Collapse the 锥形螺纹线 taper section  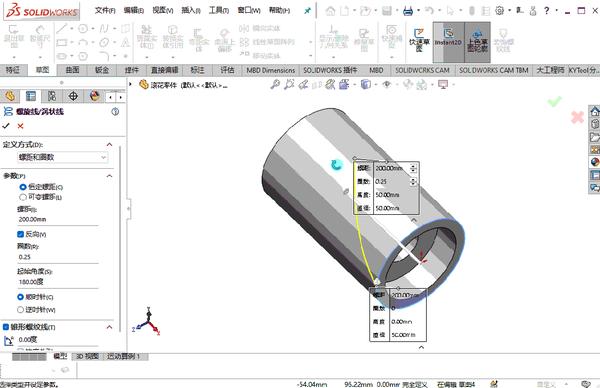point(109,327)
